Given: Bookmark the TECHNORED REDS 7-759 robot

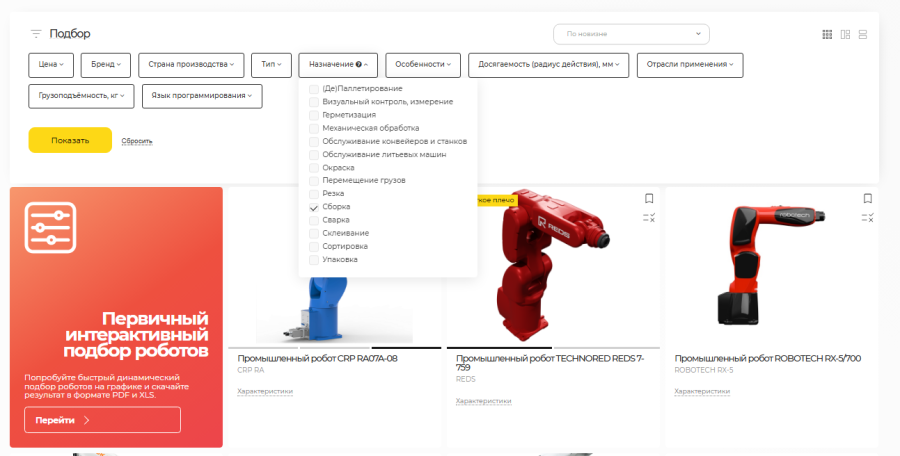Looking at the screenshot, I should pyautogui.click(x=649, y=198).
